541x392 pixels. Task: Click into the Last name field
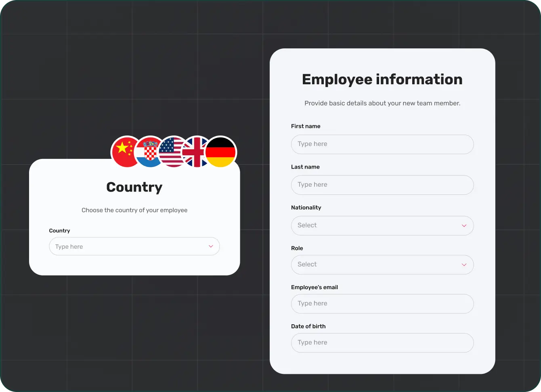click(x=382, y=185)
